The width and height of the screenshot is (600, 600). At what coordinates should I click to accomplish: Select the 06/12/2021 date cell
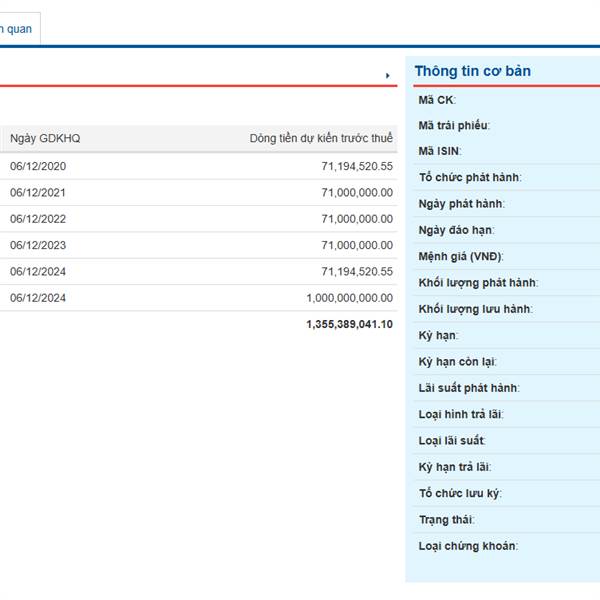38,193
